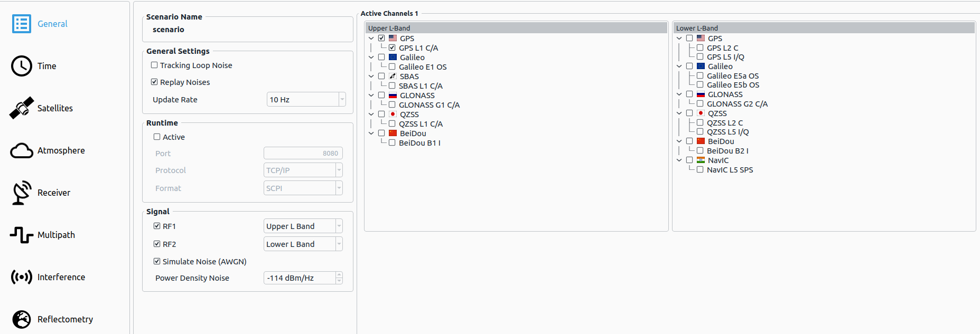This screenshot has height=334, width=980.
Task: Enable the Tracking Loop Noise checkbox
Action: [x=154, y=65]
